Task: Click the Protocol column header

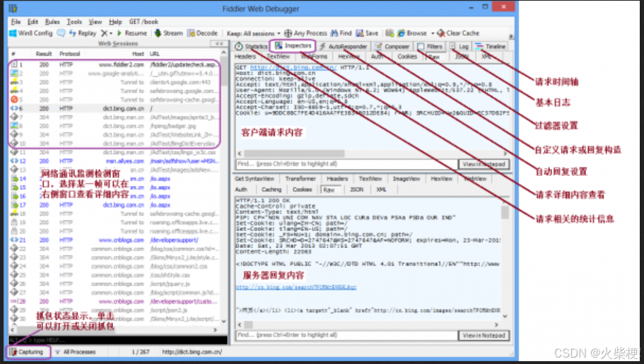Action: (69, 54)
